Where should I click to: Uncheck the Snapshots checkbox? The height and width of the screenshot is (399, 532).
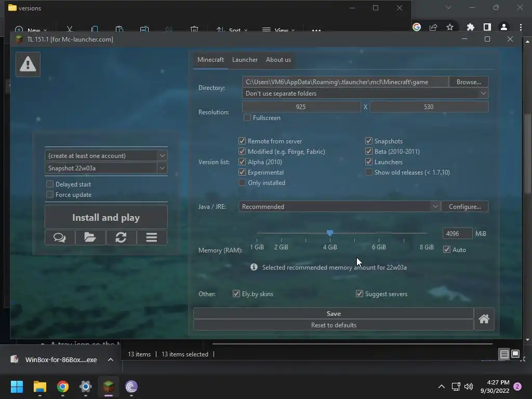point(368,141)
